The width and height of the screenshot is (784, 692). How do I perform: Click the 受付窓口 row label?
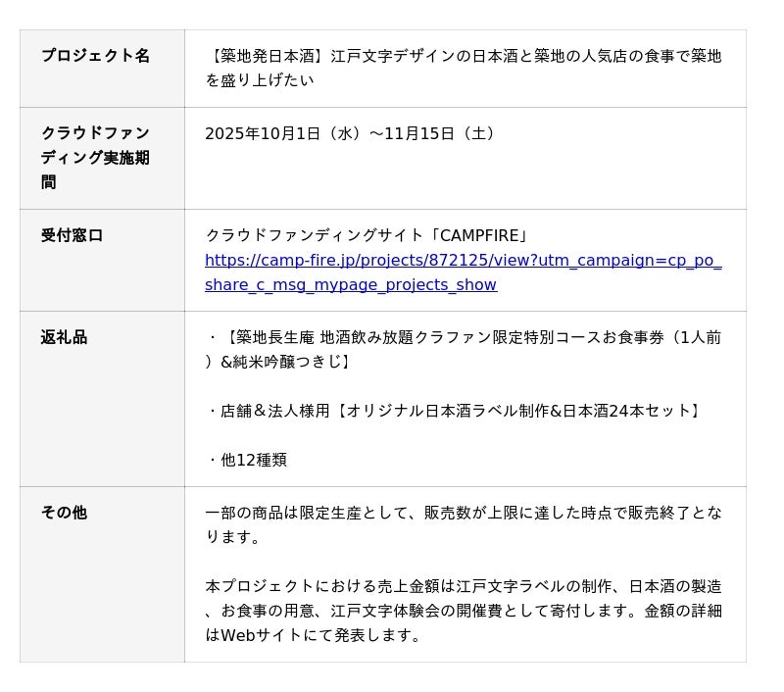72,235
